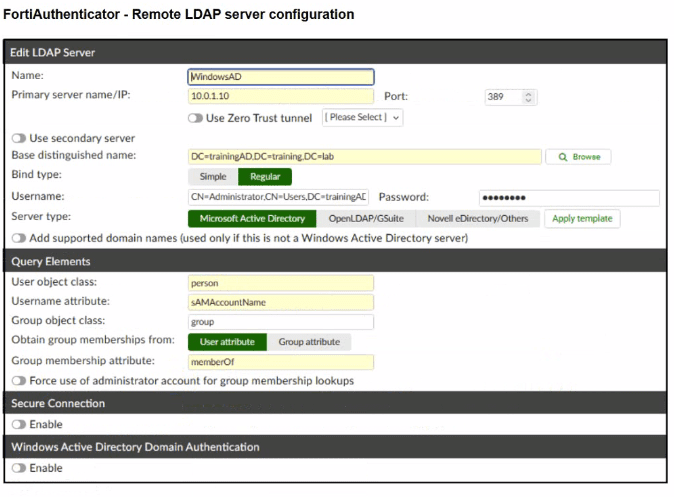Enable Secure Connection toggle

[17, 424]
